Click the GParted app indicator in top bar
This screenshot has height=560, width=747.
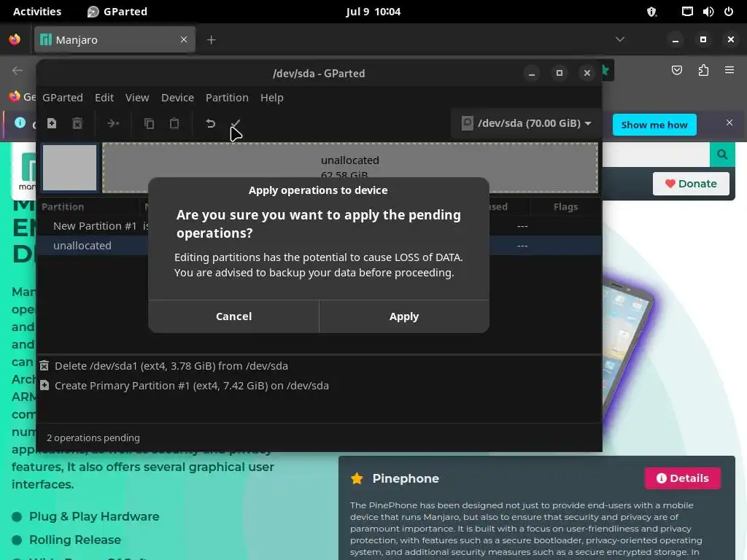click(117, 12)
